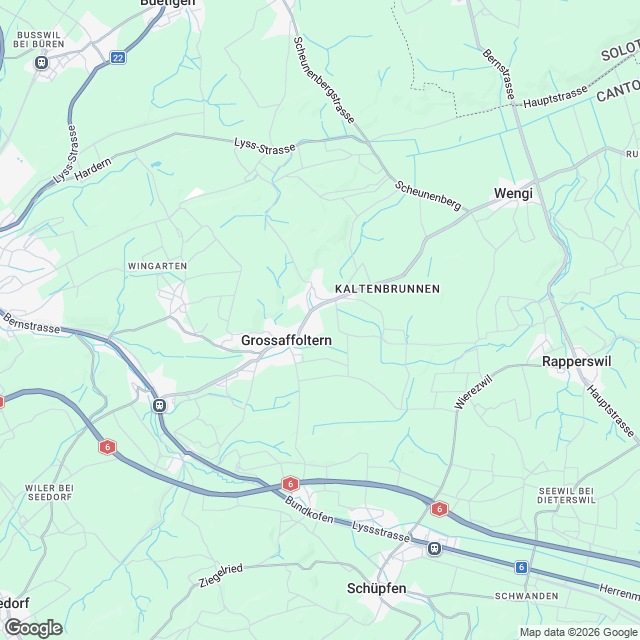Screen dimensions: 640x640
Task: Select the Ziegelried road label
Action: [x=221, y=575]
